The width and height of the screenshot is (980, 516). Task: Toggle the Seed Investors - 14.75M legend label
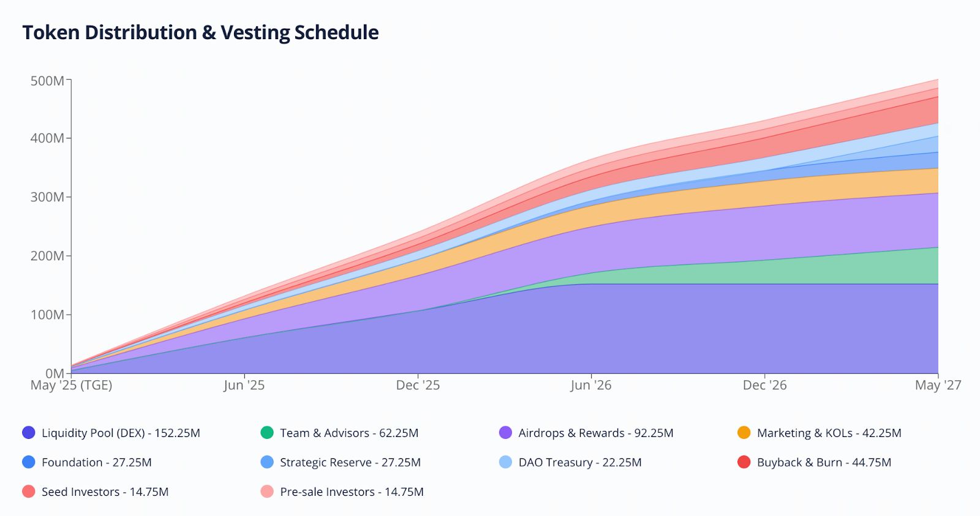(105, 492)
